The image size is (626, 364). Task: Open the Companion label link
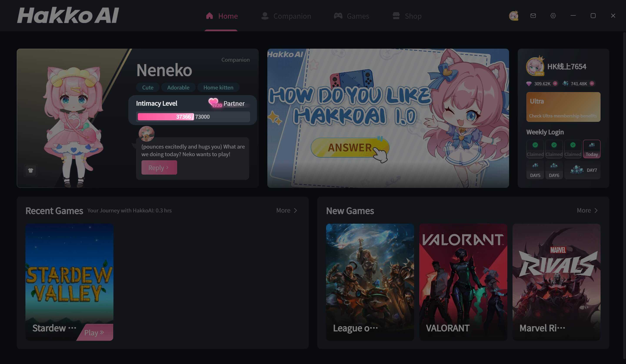[x=235, y=60]
